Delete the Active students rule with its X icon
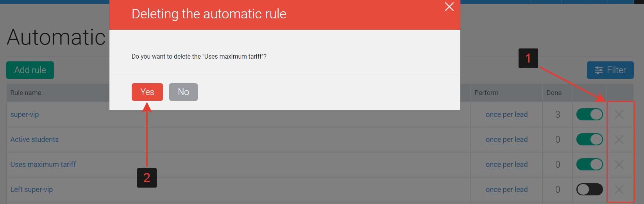This screenshot has height=204, width=644. (x=619, y=140)
